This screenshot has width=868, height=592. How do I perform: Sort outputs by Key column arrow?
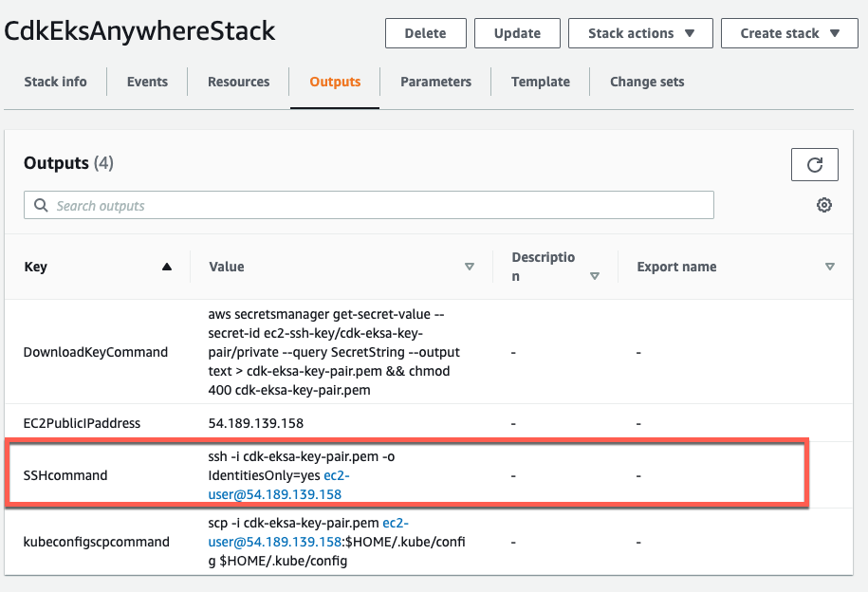coord(167,267)
